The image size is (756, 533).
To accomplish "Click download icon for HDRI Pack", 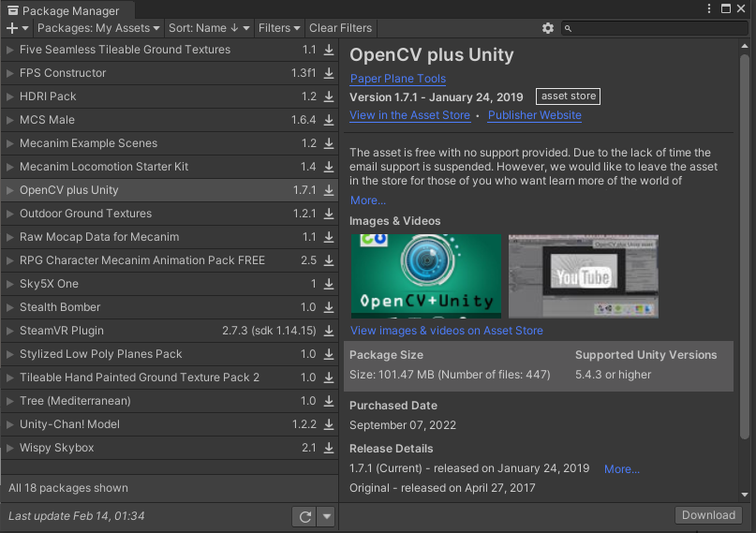I will 329,96.
